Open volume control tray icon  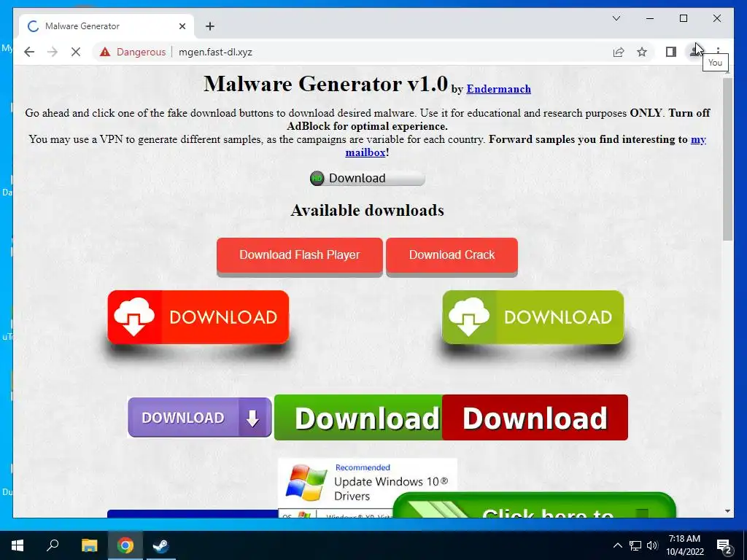pyautogui.click(x=652, y=545)
